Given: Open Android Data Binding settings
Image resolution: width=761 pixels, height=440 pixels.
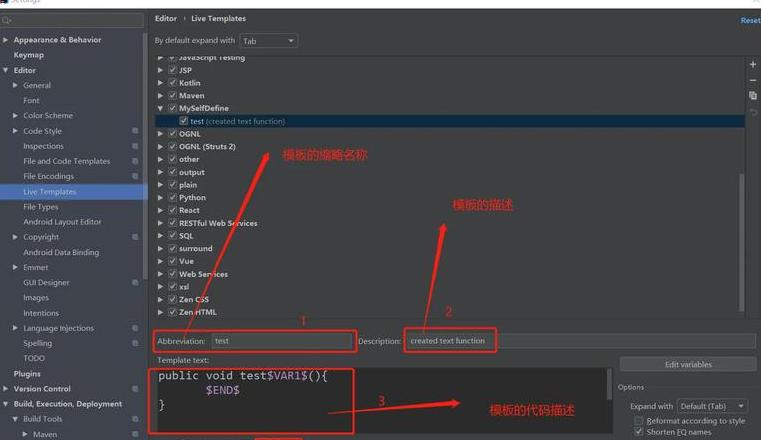Looking at the screenshot, I should [61, 252].
